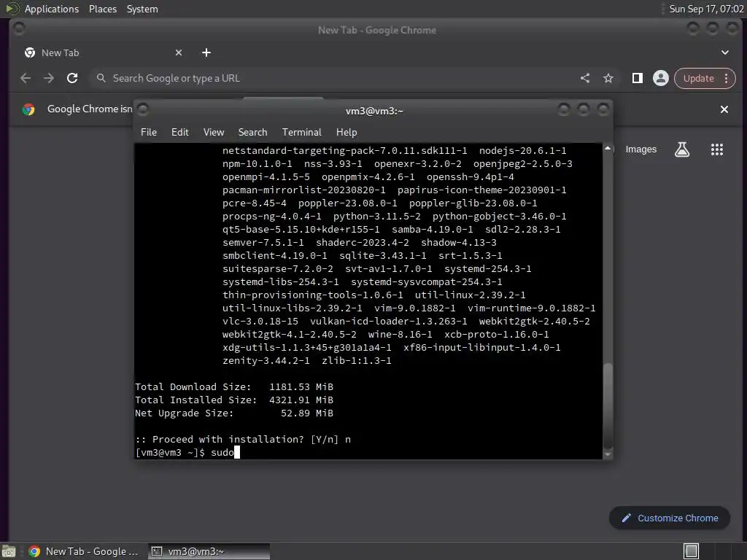Open the System menu
Viewport: 747px width, 560px height.
coord(142,9)
